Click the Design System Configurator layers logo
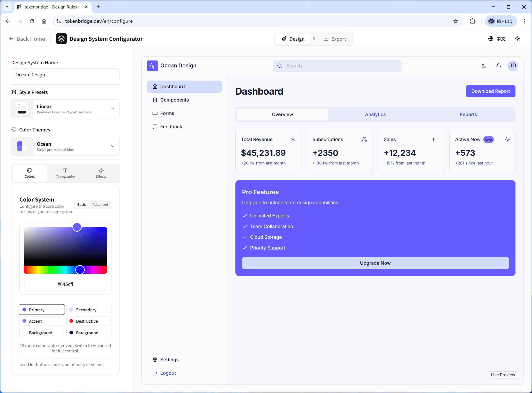The width and height of the screenshot is (532, 393). coord(61,39)
